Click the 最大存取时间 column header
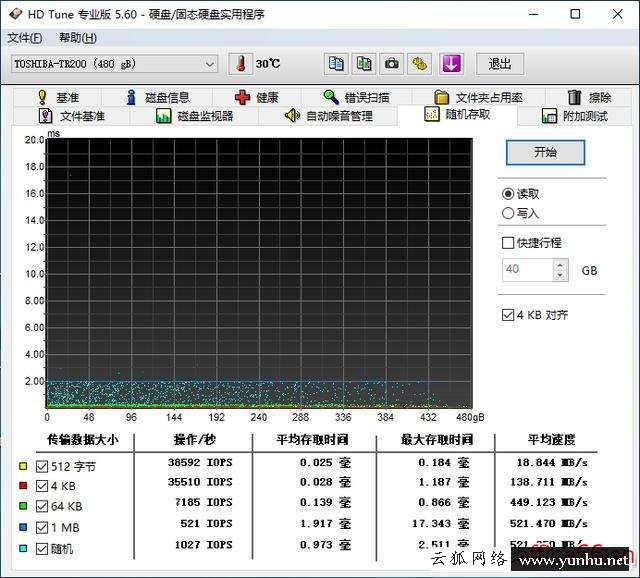Image resolution: width=640 pixels, height=578 pixels. click(437, 440)
